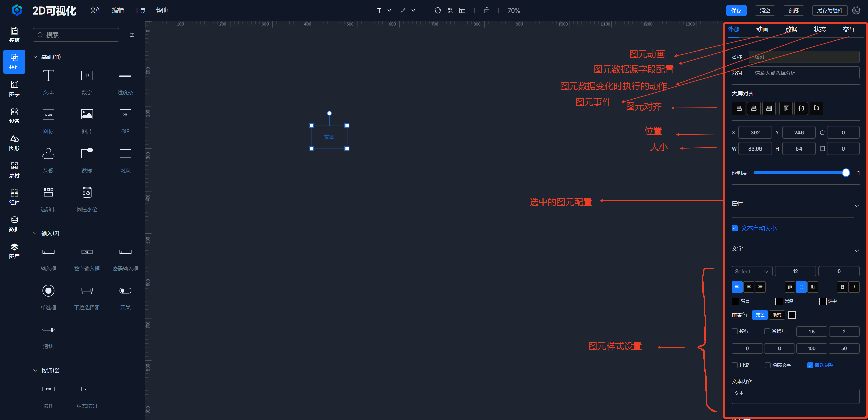Viewport: 868px width, 420px height.
Task: Collapse the 基础(11) widget group
Action: coord(35,57)
